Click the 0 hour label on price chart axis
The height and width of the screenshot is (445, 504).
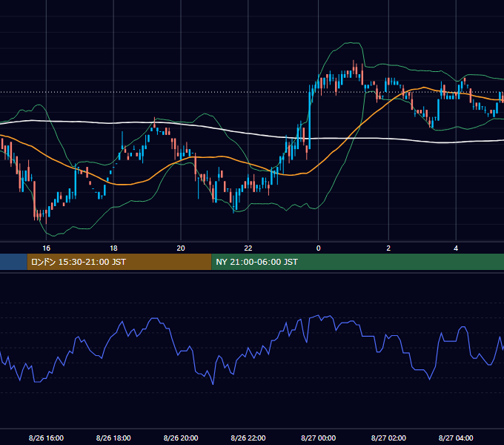318,248
